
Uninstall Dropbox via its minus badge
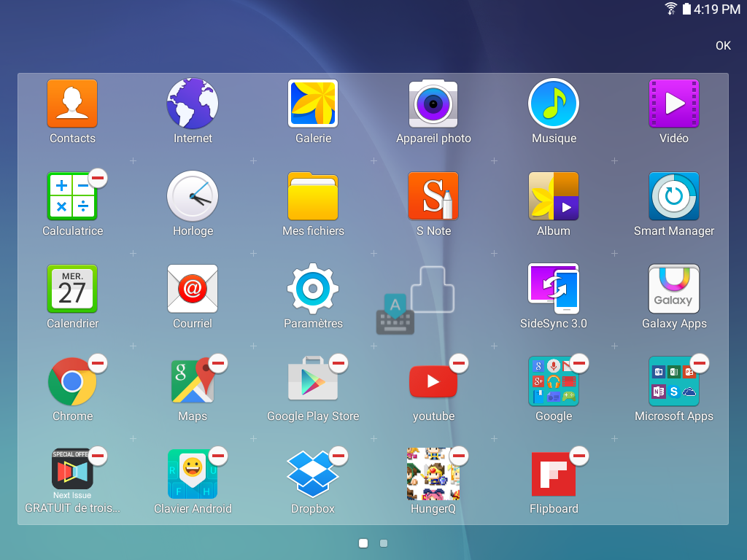pyautogui.click(x=338, y=456)
